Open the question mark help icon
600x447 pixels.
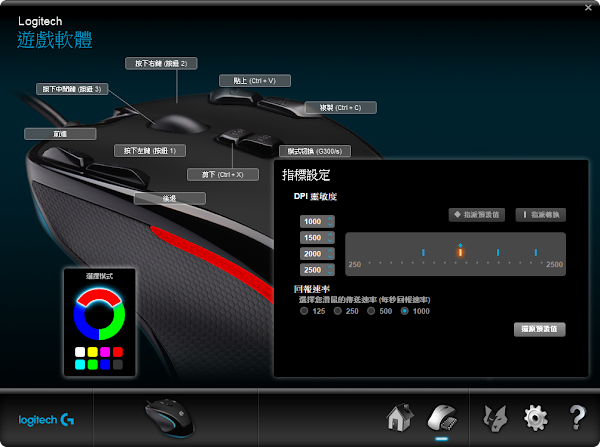577,418
